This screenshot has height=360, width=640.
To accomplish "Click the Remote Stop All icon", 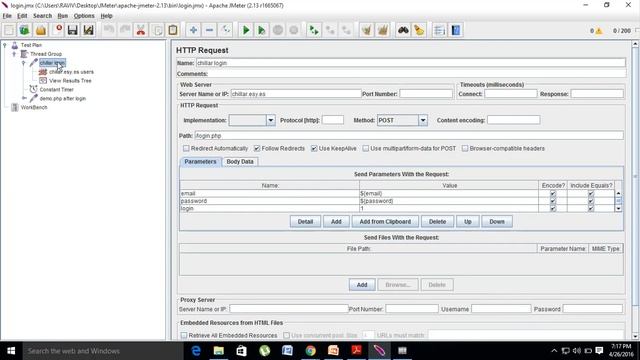I will coord(330,30).
